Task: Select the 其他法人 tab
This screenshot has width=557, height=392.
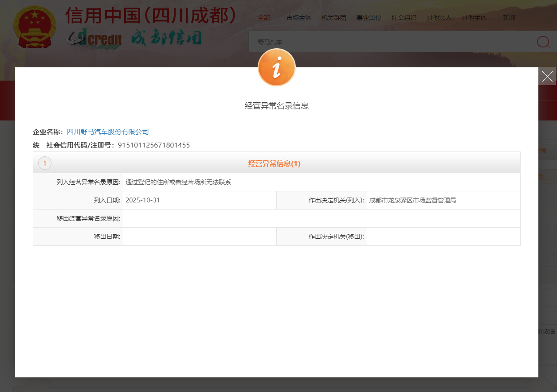Action: pos(439,18)
